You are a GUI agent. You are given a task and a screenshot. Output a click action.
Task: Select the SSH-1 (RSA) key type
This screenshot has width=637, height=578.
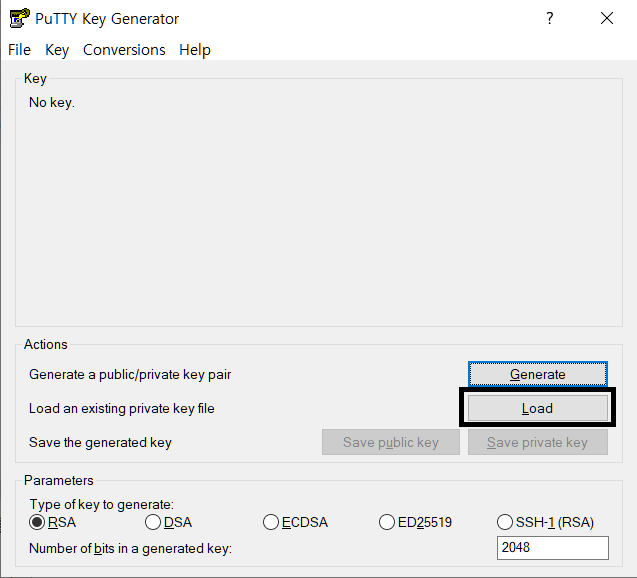pos(545,522)
